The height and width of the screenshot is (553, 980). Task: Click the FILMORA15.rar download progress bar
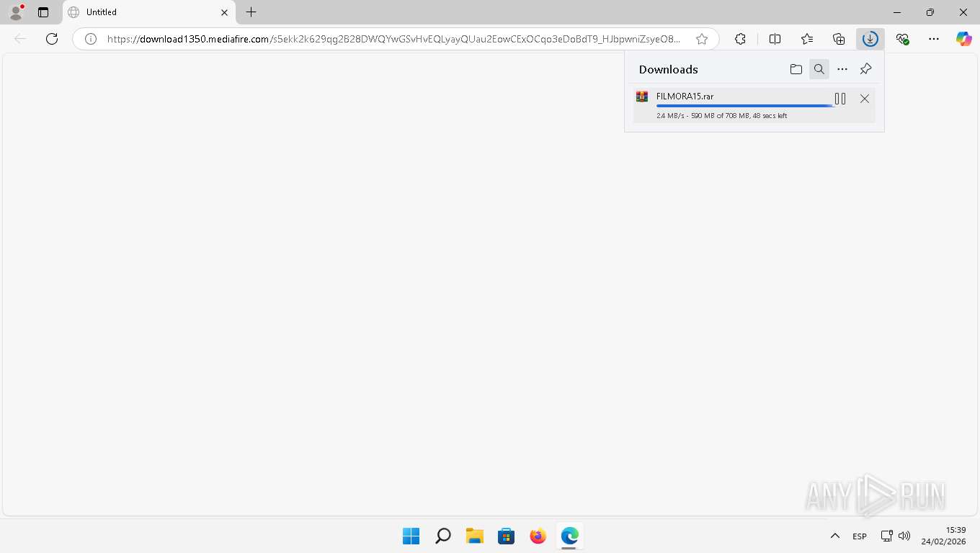point(744,106)
